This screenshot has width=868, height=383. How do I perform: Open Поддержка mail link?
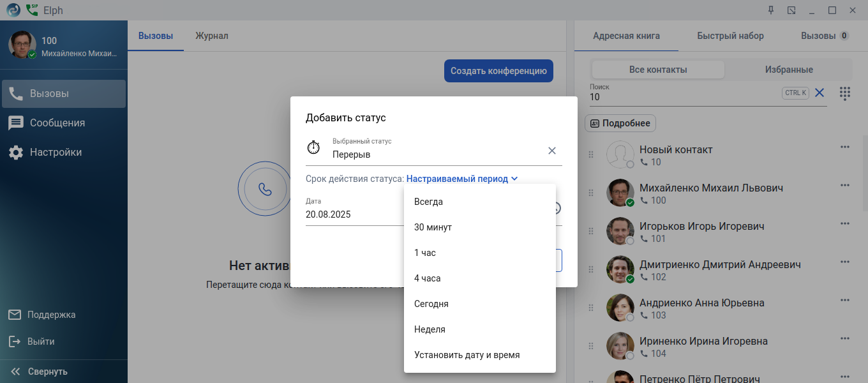pyautogui.click(x=51, y=315)
